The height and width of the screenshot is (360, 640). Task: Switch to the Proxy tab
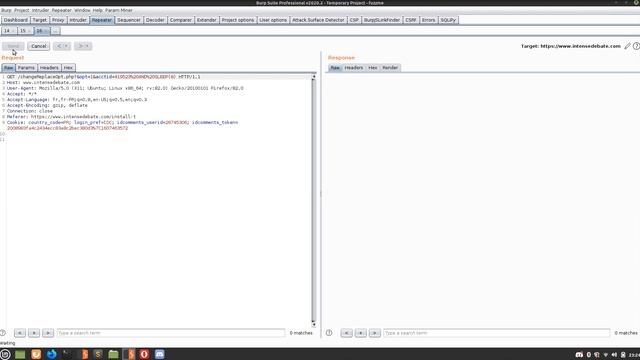click(x=58, y=20)
